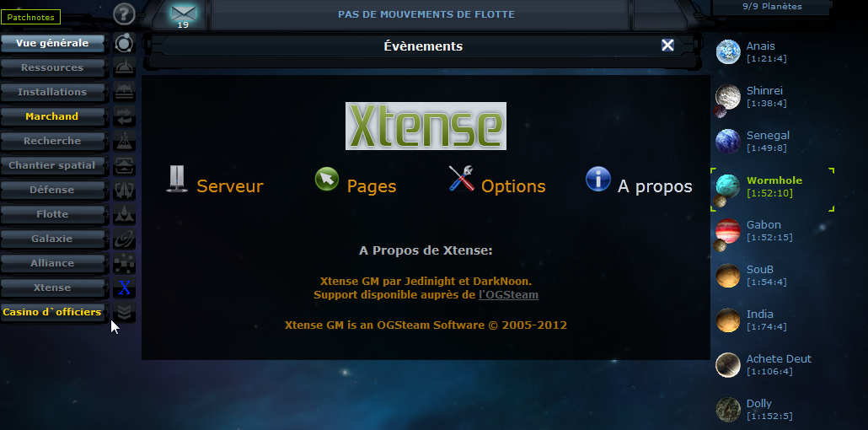Screen dimensions: 868x430
Task: Click the Options tools icon
Action: [x=461, y=180]
